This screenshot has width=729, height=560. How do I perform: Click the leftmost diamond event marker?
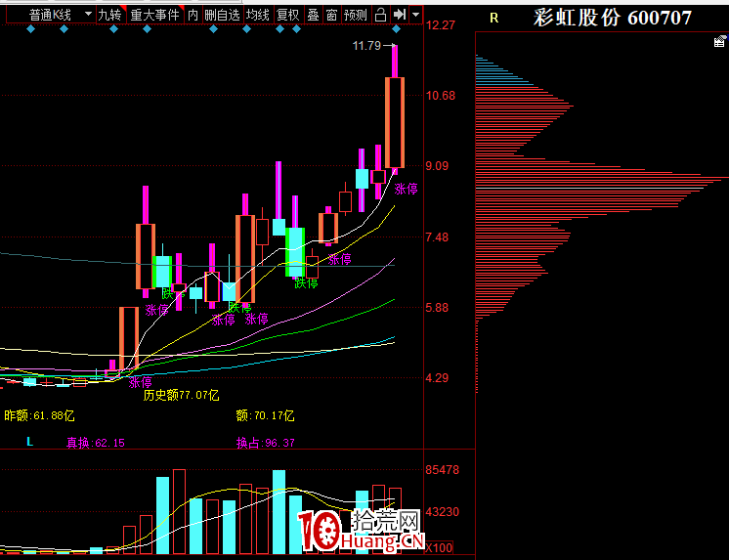tap(30, 29)
